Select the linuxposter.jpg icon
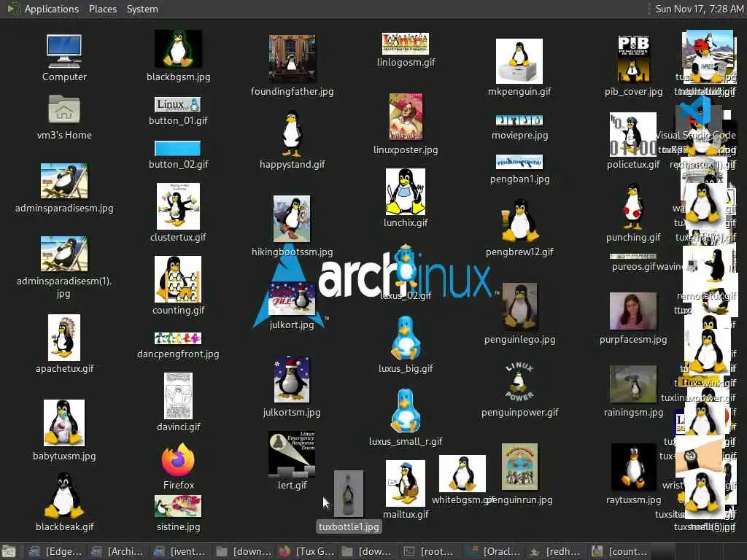747x560 pixels. click(x=406, y=117)
